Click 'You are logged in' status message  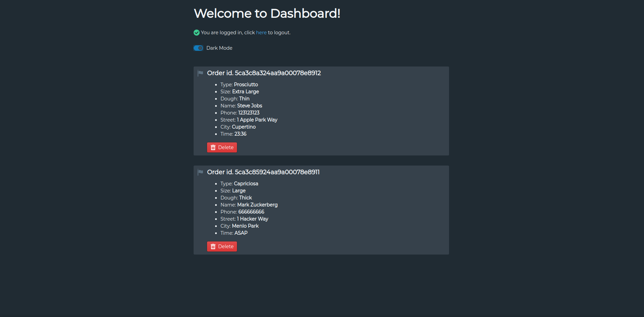pos(246,33)
